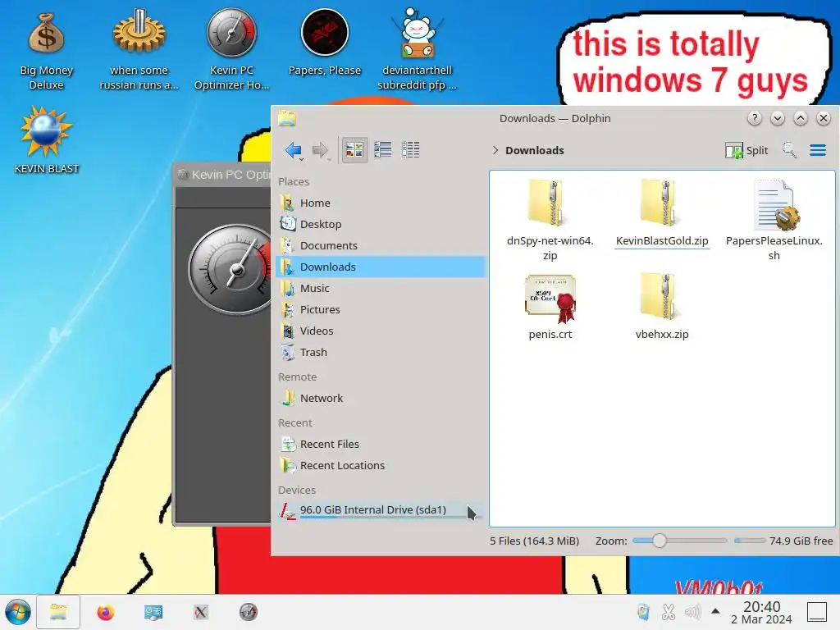Open the Dolphin search magnifier
The height and width of the screenshot is (630, 840).
tap(789, 150)
